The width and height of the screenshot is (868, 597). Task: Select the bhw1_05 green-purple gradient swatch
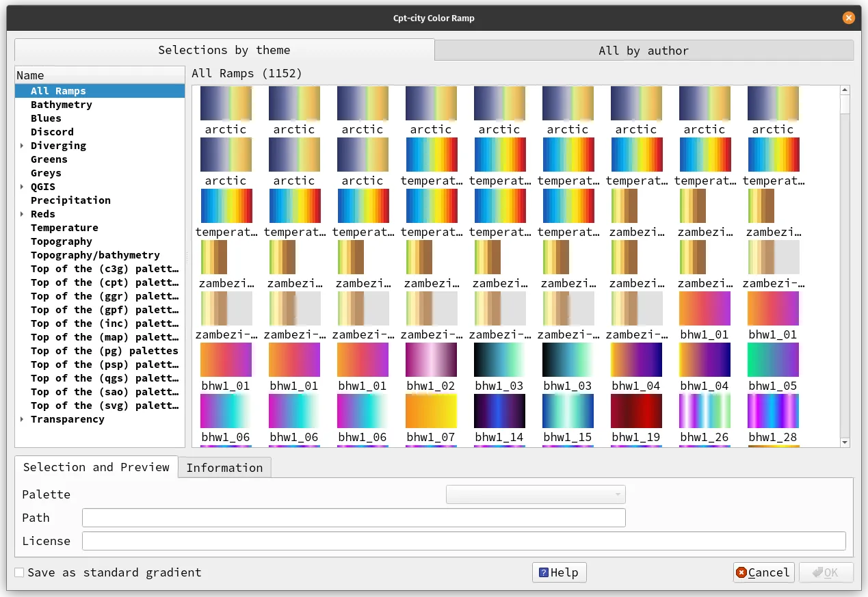[773, 360]
